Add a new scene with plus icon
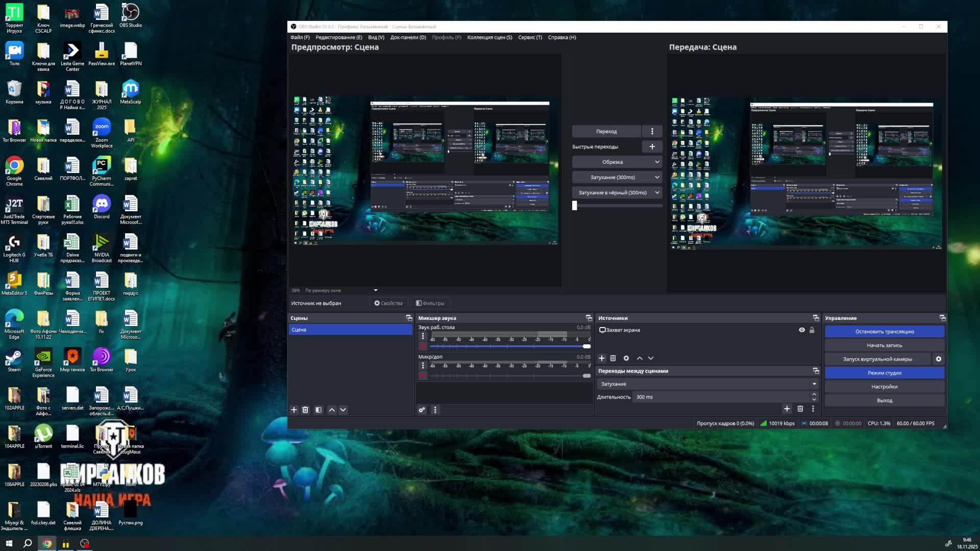This screenshot has width=980, height=551. (x=294, y=410)
